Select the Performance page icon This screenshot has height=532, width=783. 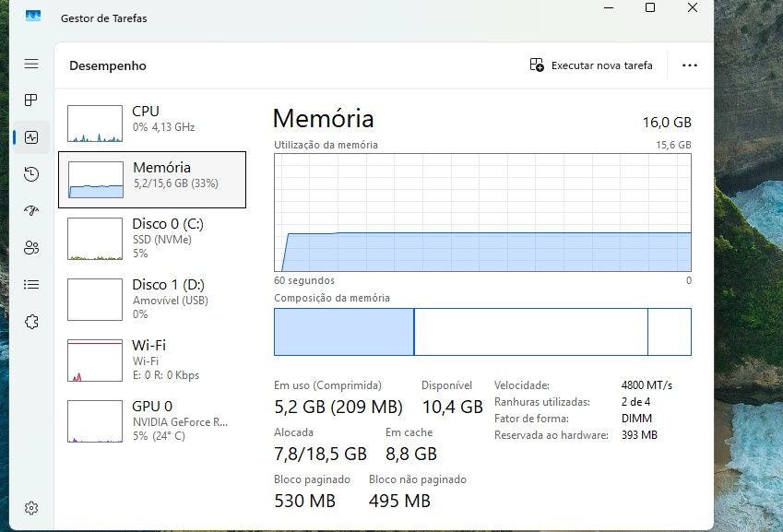31,137
